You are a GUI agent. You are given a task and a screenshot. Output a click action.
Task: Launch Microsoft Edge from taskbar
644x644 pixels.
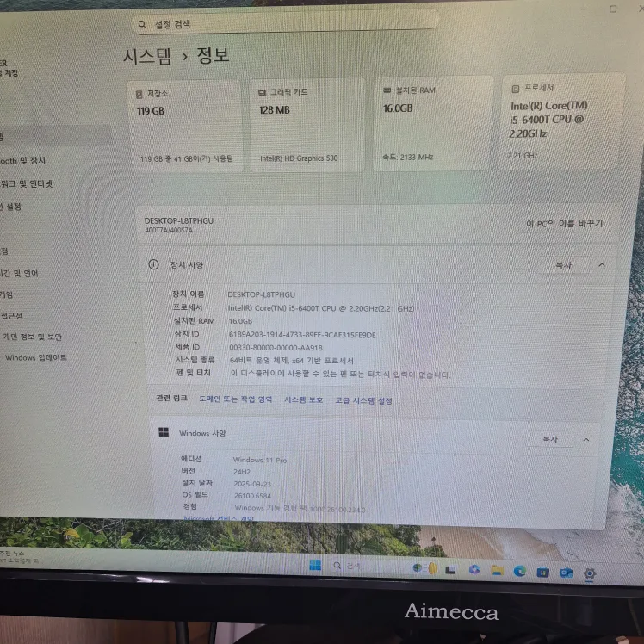(x=519, y=571)
